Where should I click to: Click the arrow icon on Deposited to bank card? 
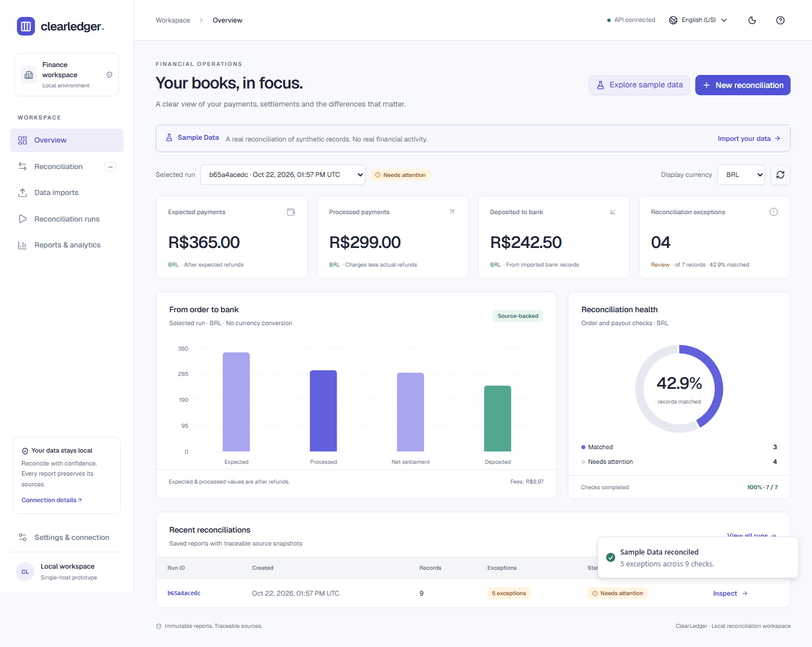tap(613, 212)
